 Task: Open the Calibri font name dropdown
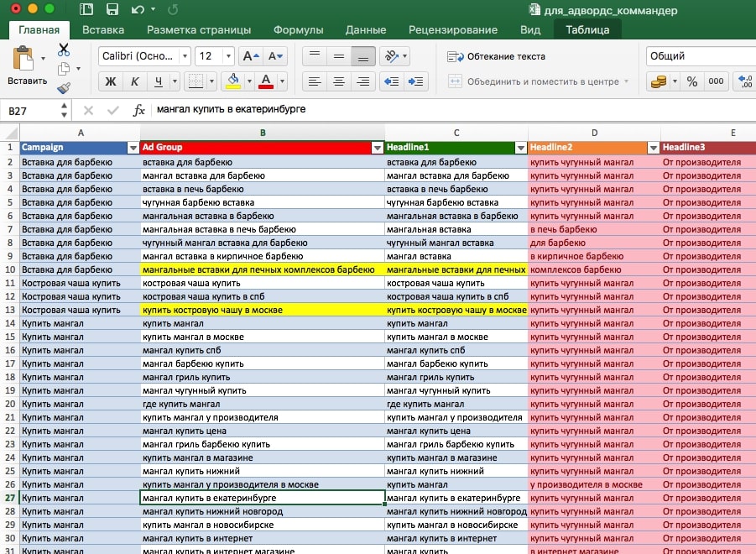tap(185, 56)
